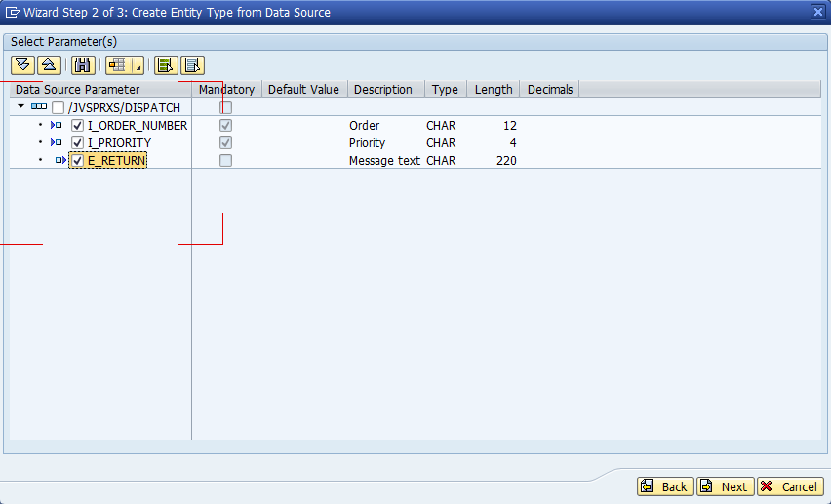The image size is (831, 504).
Task: Click the CHAR type cell for I_PRIORITY
Action: point(441,143)
